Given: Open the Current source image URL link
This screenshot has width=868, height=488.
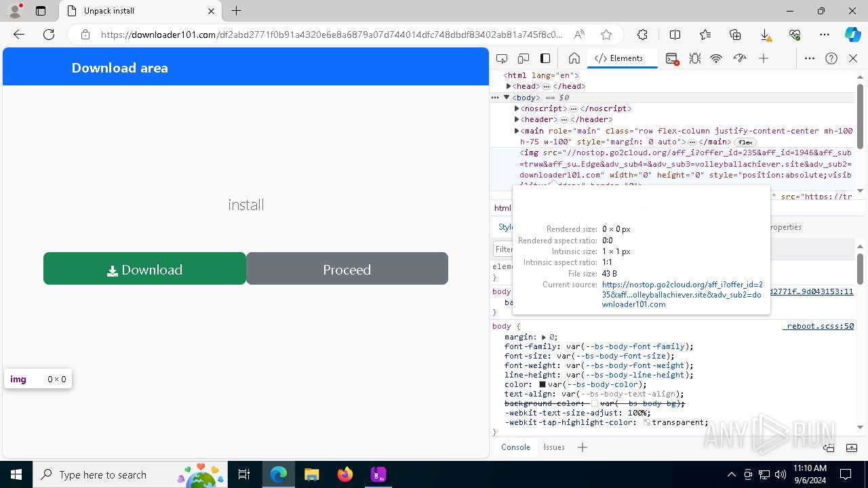Looking at the screenshot, I should pyautogui.click(x=682, y=295).
